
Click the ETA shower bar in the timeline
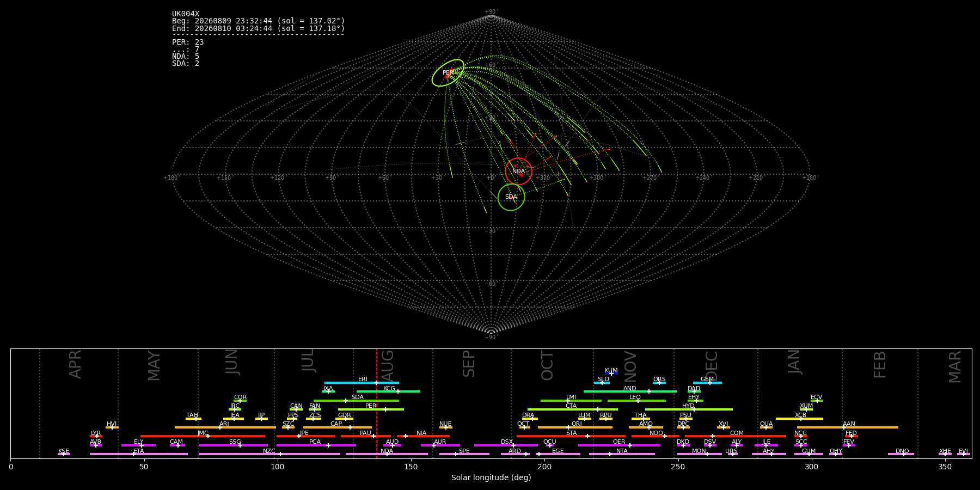(139, 454)
